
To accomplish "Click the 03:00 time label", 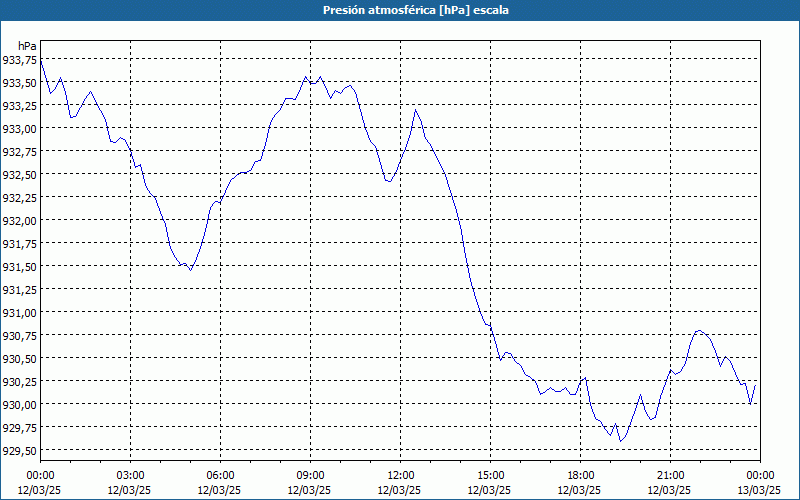I will coord(130,476).
